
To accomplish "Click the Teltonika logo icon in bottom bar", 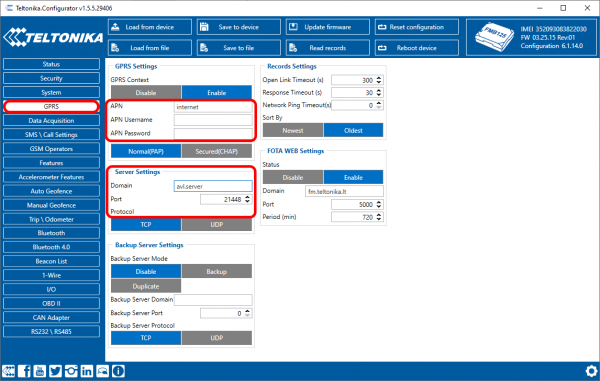I will (x=8, y=371).
